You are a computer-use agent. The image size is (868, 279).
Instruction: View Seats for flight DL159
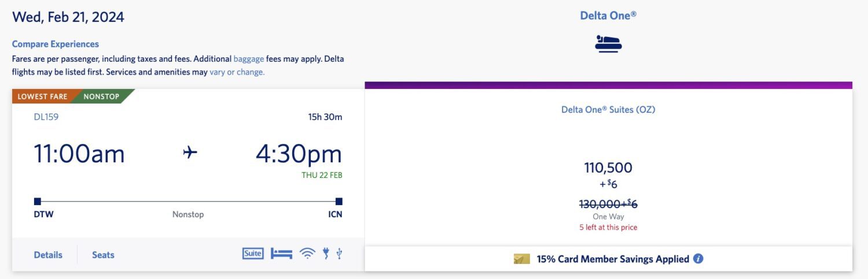pyautogui.click(x=103, y=255)
